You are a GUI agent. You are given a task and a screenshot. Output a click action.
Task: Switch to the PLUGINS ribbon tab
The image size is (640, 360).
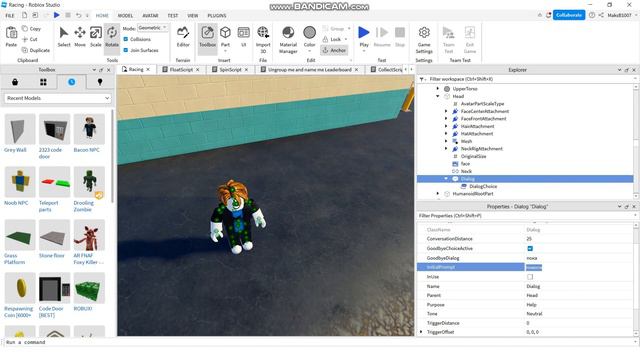[217, 16]
